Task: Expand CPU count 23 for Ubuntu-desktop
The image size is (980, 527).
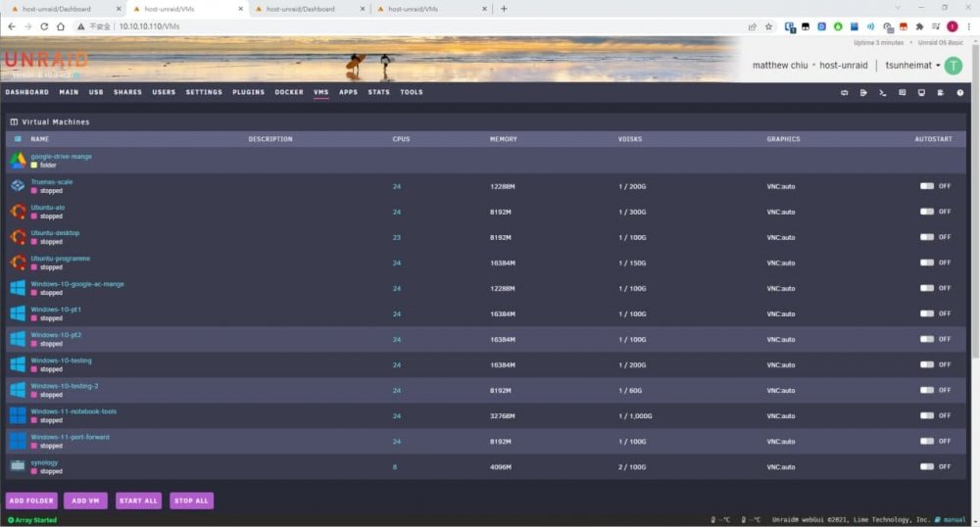Action: 396,238
